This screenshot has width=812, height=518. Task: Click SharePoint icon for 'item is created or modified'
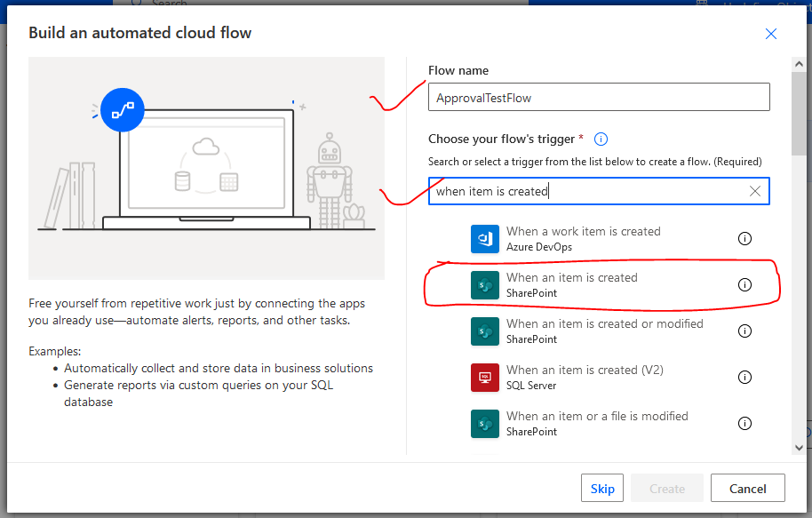485,331
